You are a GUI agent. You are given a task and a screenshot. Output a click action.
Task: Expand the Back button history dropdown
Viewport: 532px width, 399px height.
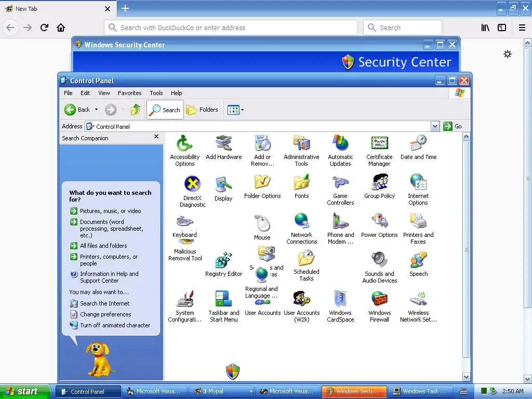click(96, 110)
